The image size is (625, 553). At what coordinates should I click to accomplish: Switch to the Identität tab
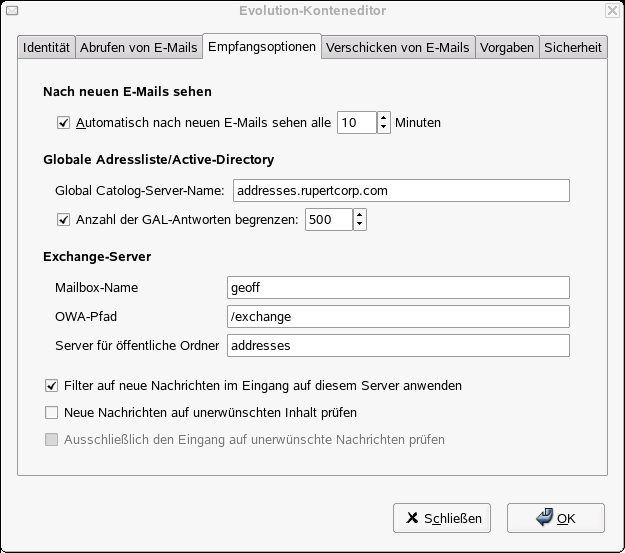coord(46,47)
